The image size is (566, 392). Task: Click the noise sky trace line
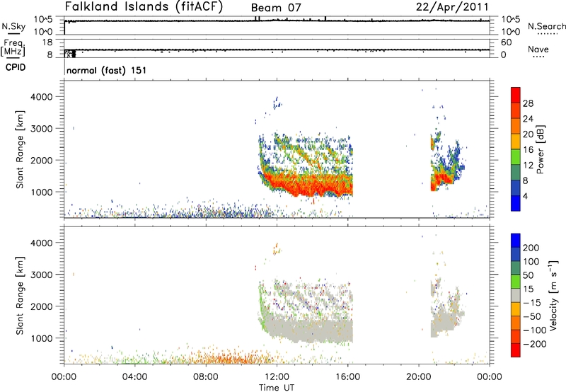tap(277, 21)
